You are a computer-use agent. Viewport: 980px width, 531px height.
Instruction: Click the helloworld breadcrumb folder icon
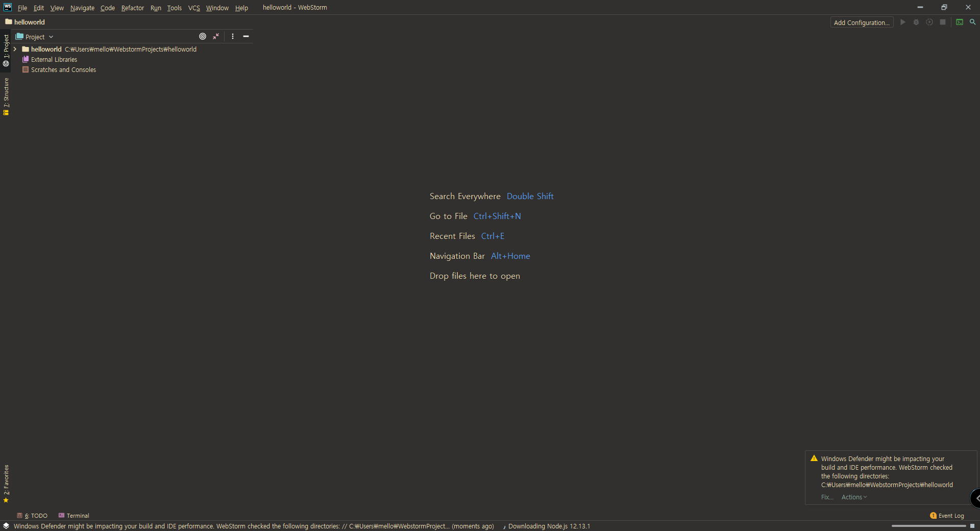tap(9, 22)
